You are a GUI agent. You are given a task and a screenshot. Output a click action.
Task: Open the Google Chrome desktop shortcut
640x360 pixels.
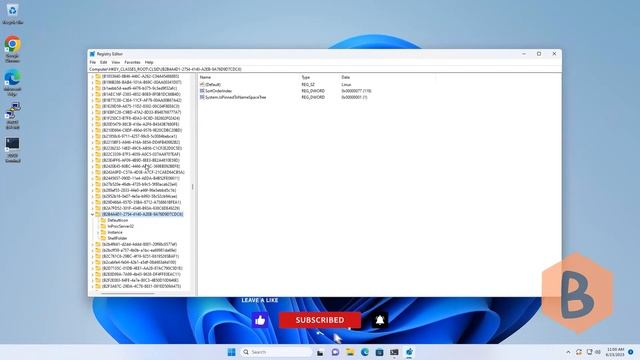[13, 50]
